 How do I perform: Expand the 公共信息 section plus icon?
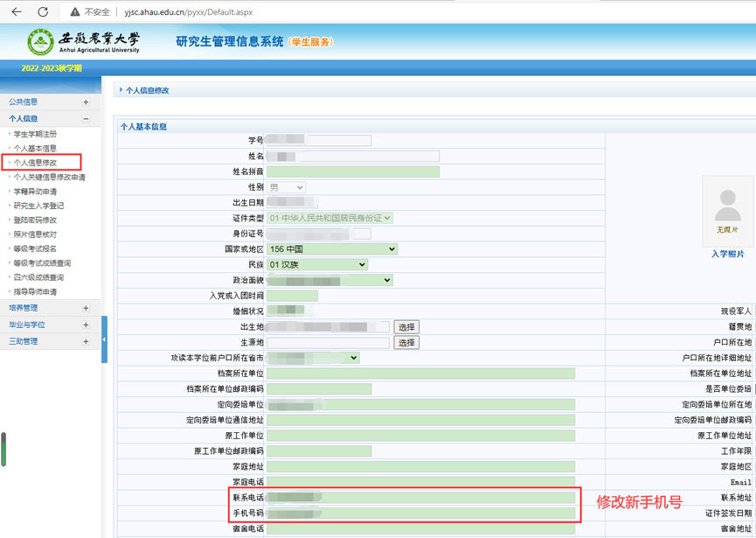pyautogui.click(x=86, y=102)
